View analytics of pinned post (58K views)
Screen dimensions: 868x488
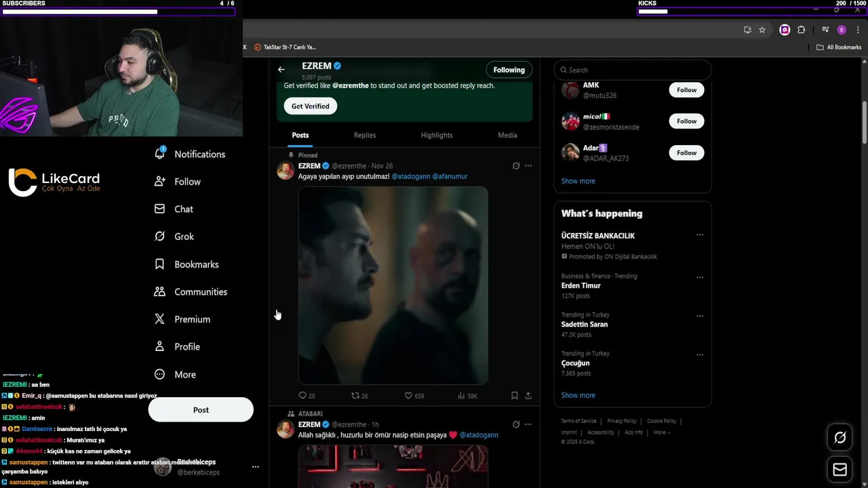(x=461, y=395)
